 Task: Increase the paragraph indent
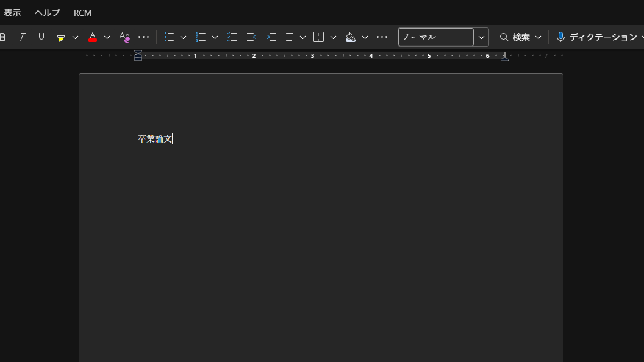271,37
